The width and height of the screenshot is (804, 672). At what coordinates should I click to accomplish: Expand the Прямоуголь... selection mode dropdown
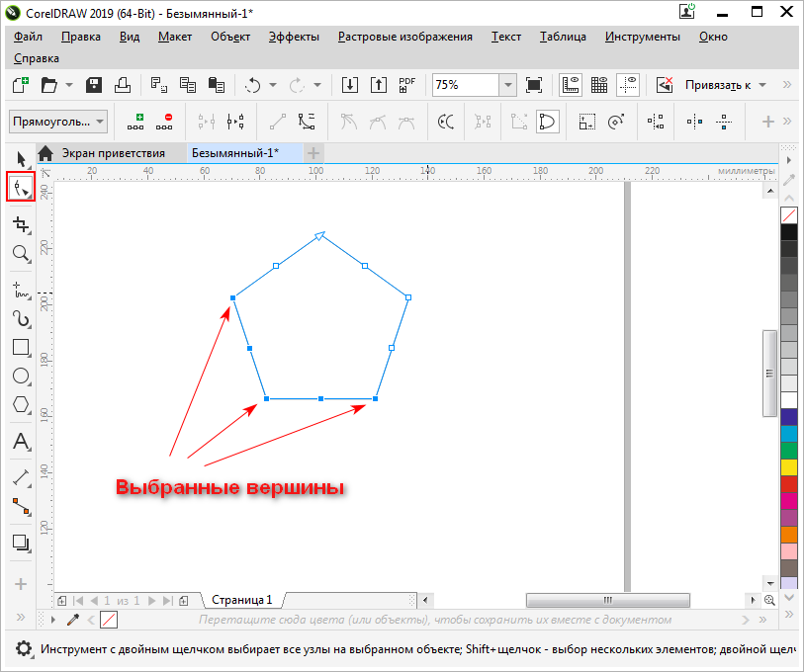(x=58, y=122)
